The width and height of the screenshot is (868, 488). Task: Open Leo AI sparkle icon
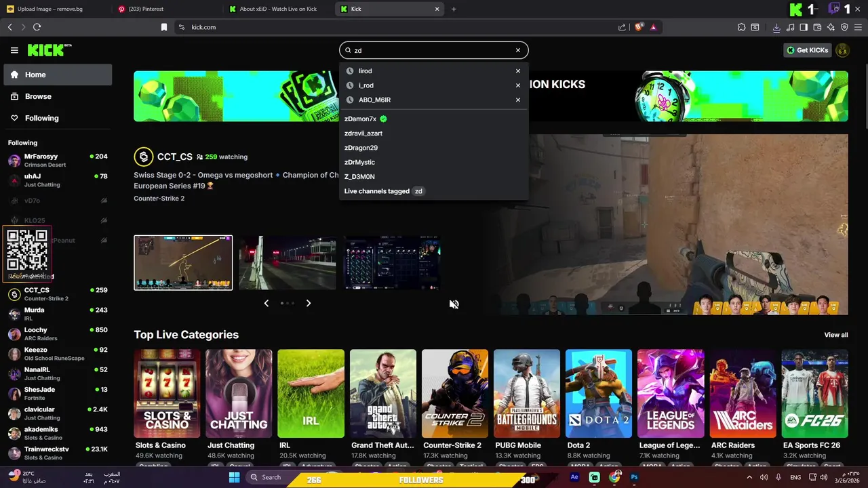tap(831, 27)
